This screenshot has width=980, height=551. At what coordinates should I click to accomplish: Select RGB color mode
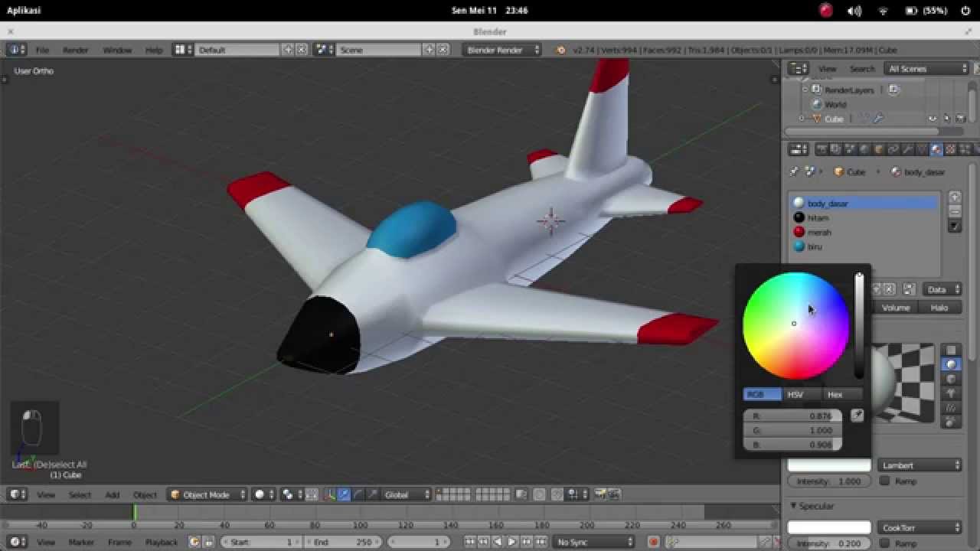click(x=763, y=394)
